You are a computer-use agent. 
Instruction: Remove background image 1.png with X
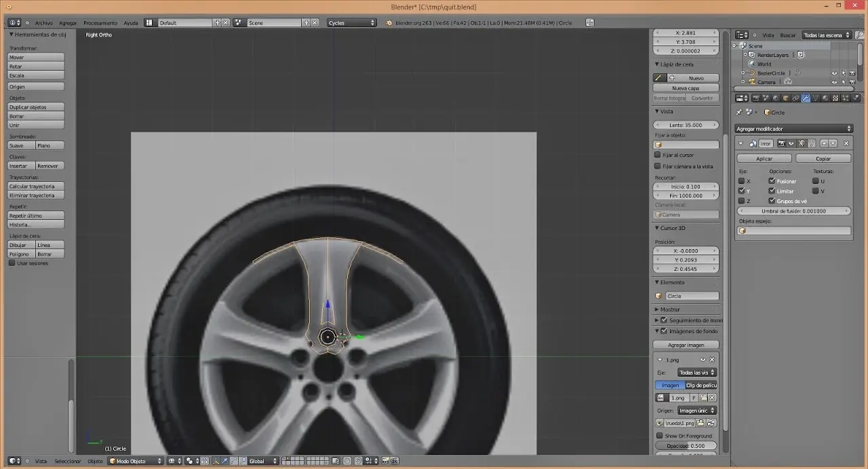click(x=712, y=360)
